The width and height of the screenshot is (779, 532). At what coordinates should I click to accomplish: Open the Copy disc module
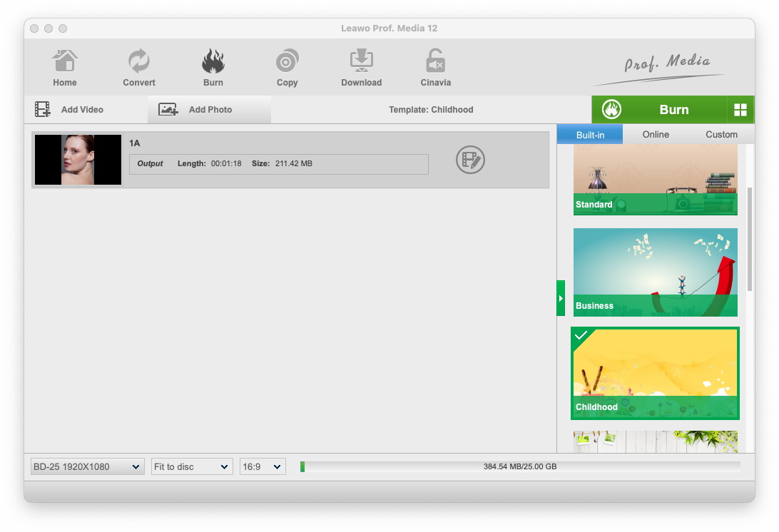[287, 68]
